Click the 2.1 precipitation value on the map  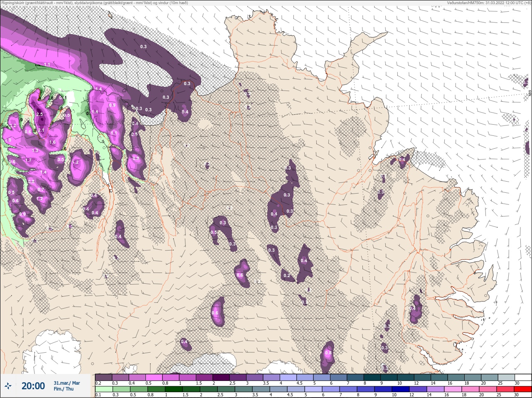pyautogui.click(x=41, y=130)
